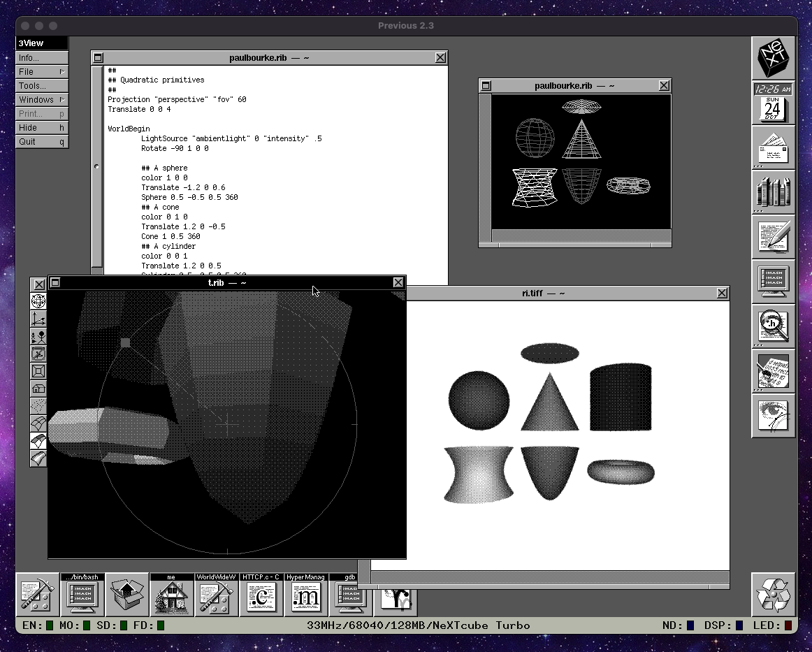The width and height of the screenshot is (812, 652).
Task: Toggle the point cloud display mode
Action: 38,406
